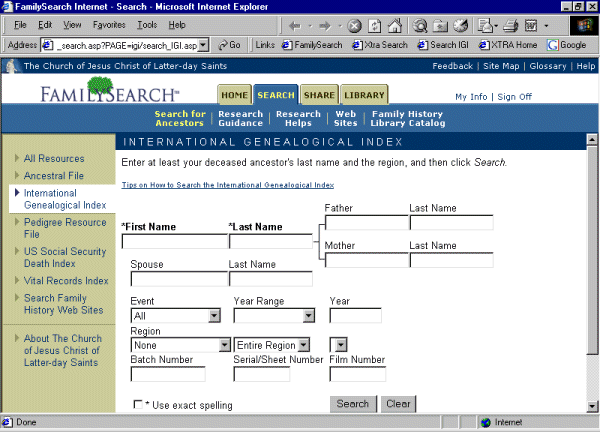The width and height of the screenshot is (600, 432).
Task: Click the browser Forward arrow
Action: tap(325, 26)
